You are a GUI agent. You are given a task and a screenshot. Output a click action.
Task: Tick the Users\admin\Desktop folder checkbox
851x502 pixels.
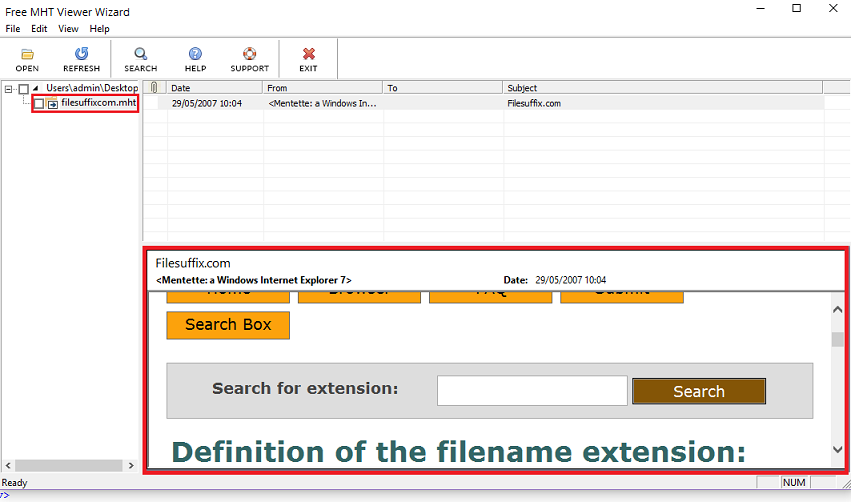coord(23,88)
